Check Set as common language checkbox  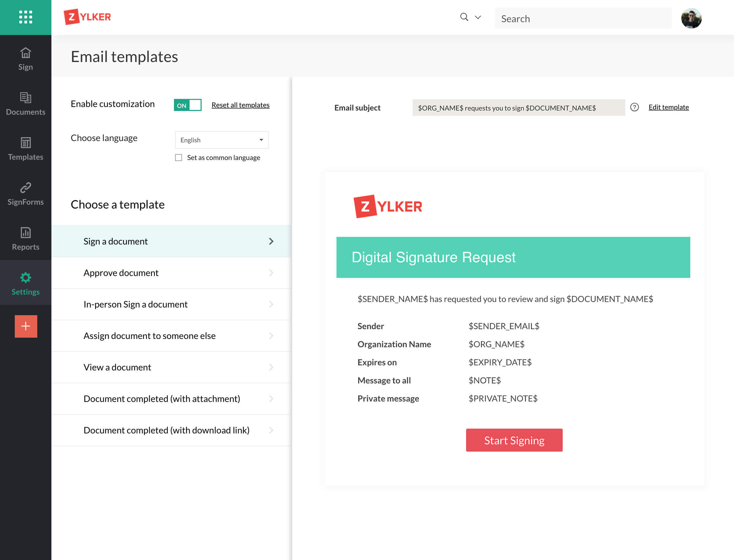(x=179, y=157)
